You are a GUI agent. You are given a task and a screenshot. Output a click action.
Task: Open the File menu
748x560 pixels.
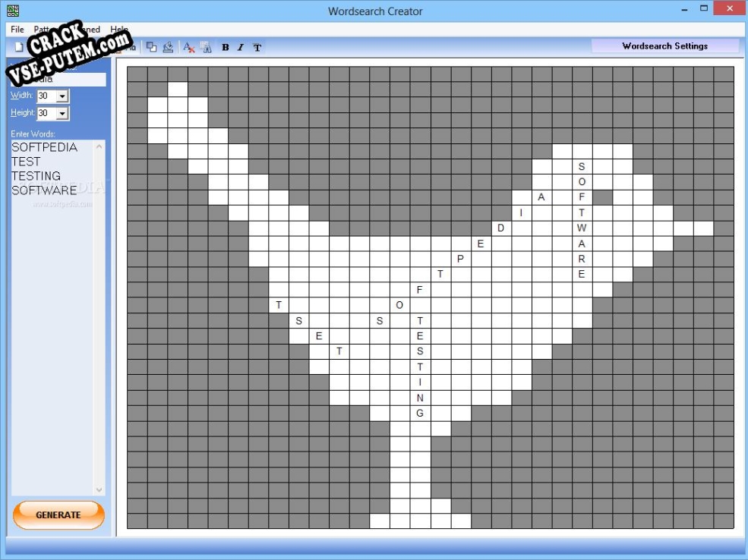[16, 29]
